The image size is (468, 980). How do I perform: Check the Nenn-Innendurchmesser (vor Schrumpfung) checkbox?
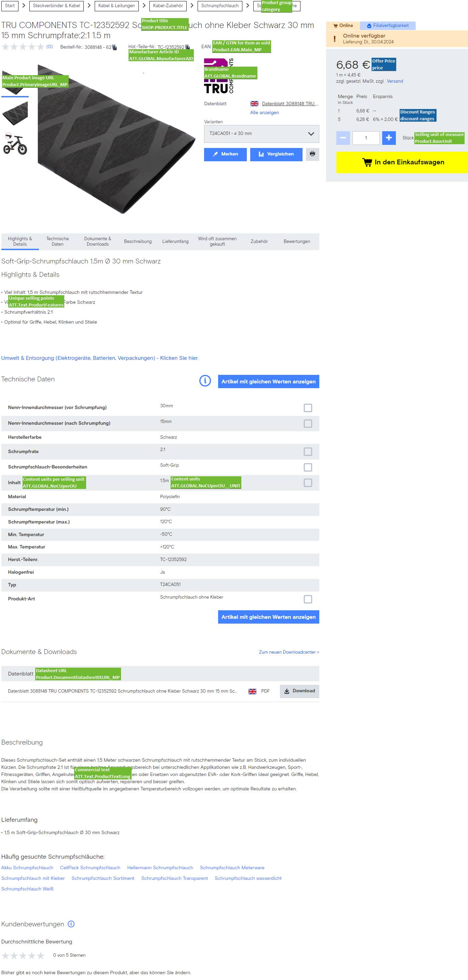coord(308,408)
